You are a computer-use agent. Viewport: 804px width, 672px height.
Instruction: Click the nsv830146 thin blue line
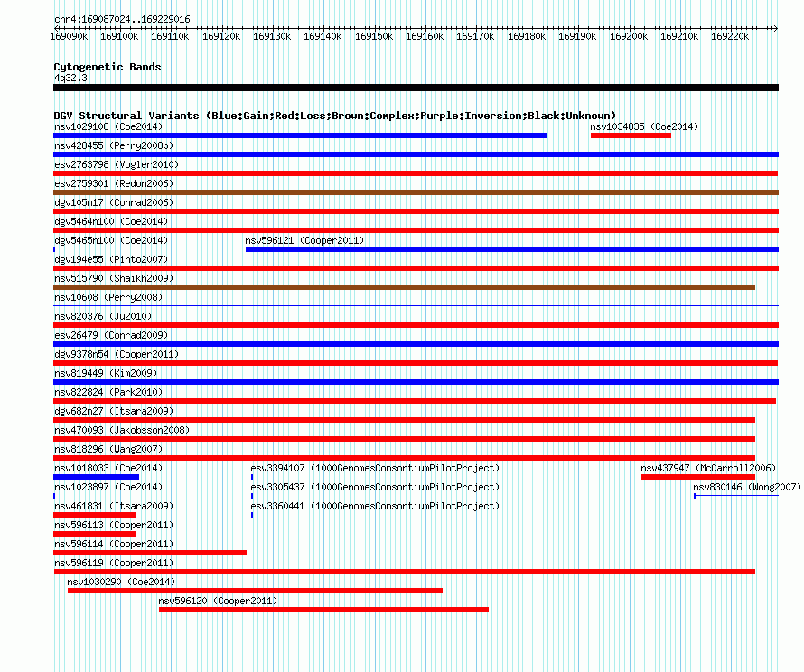[x=736, y=496]
